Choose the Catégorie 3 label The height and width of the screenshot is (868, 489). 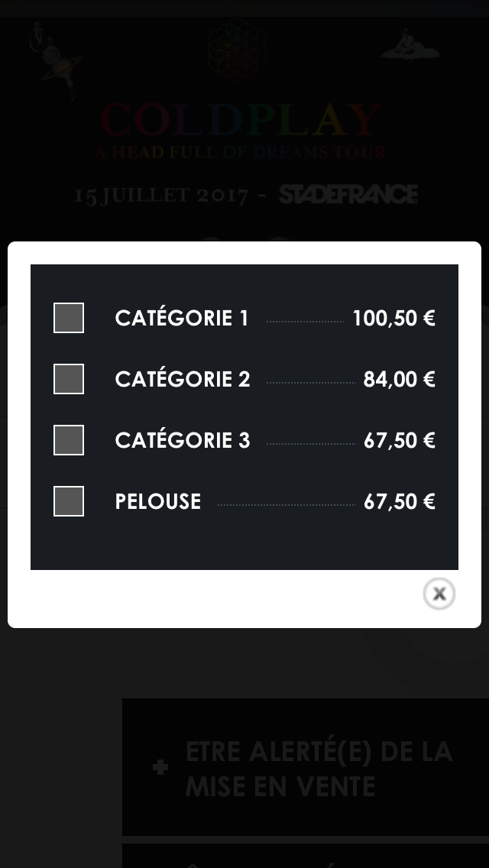[183, 440]
